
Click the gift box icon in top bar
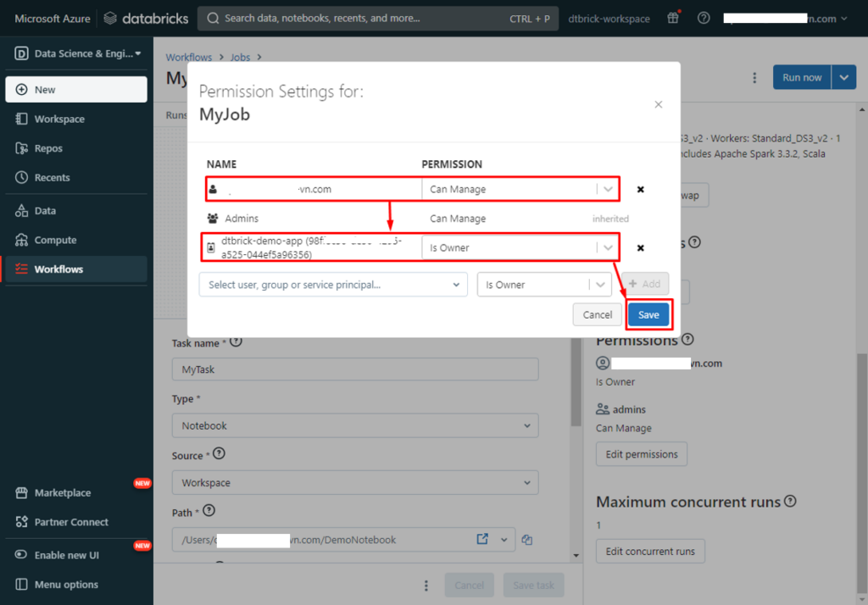(673, 19)
